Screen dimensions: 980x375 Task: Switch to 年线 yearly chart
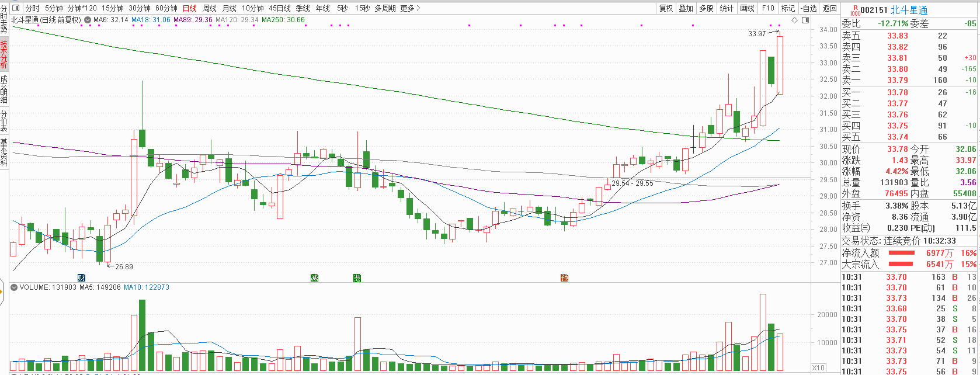[323, 9]
